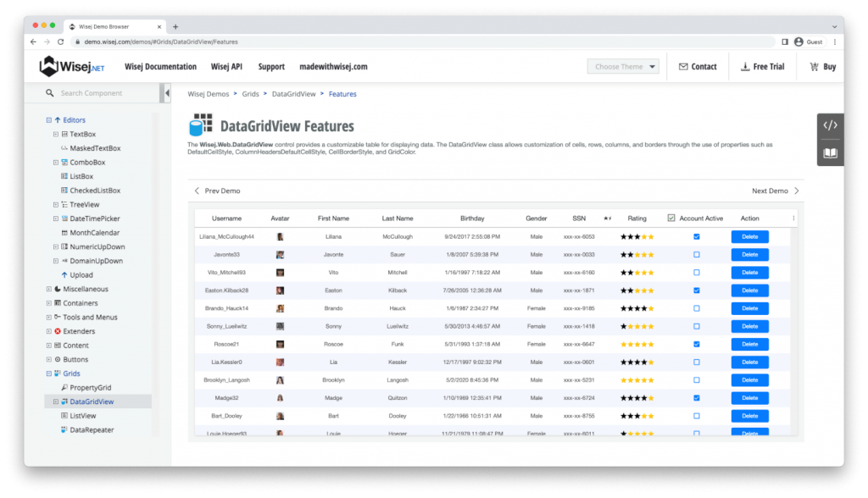Screen dimensions: 868x498
Task: Reload the page with refresh icon
Action: pyautogui.click(x=60, y=42)
